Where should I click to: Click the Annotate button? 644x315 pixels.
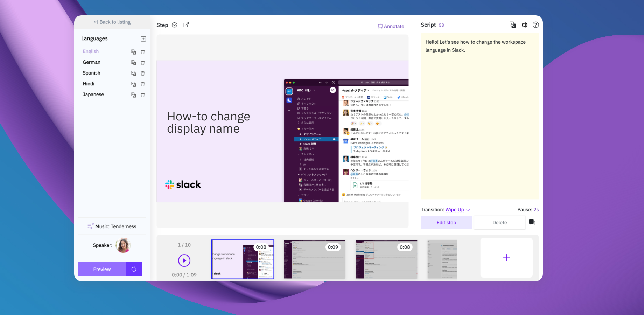391,26
